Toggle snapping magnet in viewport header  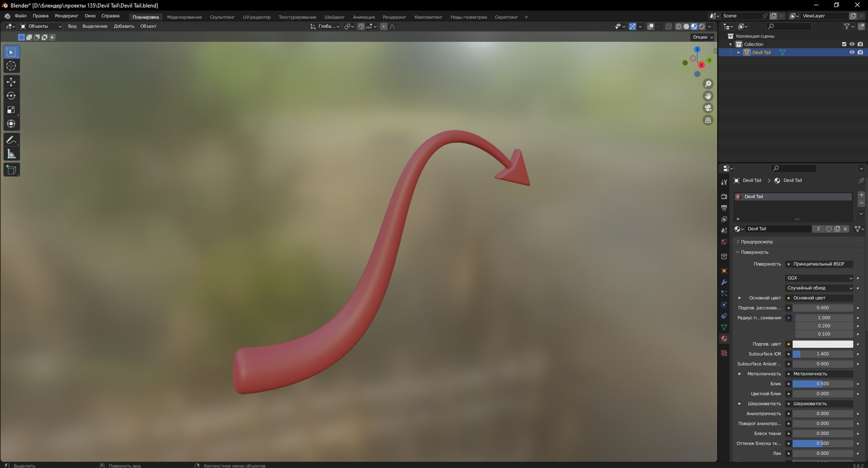(361, 27)
